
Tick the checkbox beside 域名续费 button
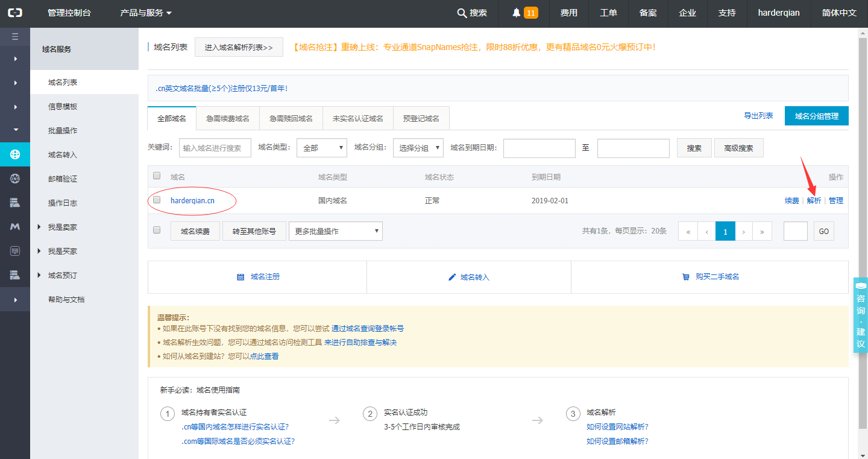[157, 230]
